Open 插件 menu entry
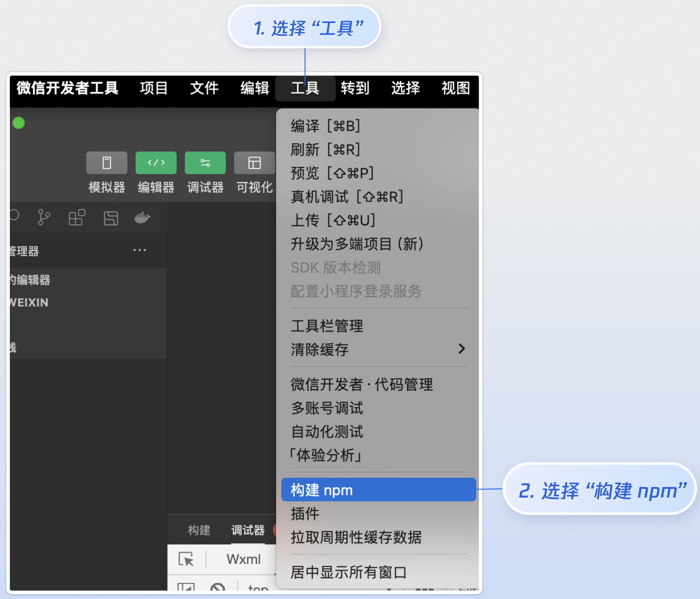This screenshot has height=599, width=700. pyautogui.click(x=378, y=514)
